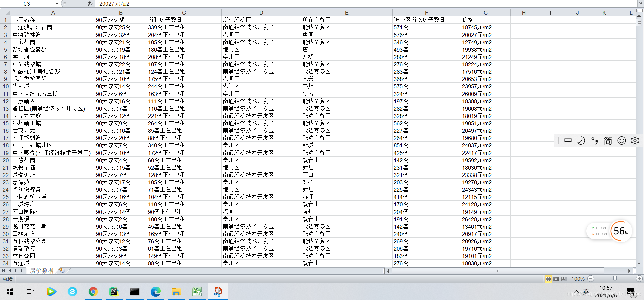The height and width of the screenshot is (300, 644).
Task: Switch to Page Break Preview button
Action: pyautogui.click(x=564, y=279)
